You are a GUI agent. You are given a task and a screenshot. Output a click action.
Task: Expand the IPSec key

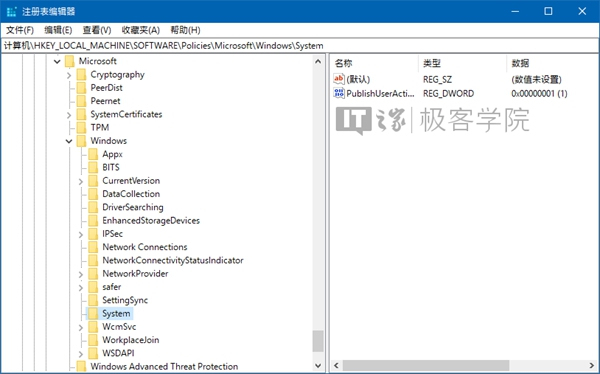coord(81,234)
